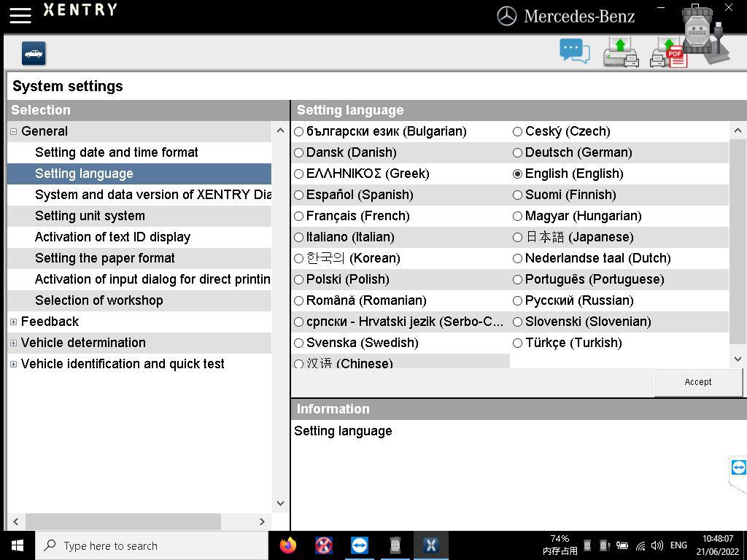Select Română (Romanian) radio button
The image size is (747, 560).
(298, 301)
